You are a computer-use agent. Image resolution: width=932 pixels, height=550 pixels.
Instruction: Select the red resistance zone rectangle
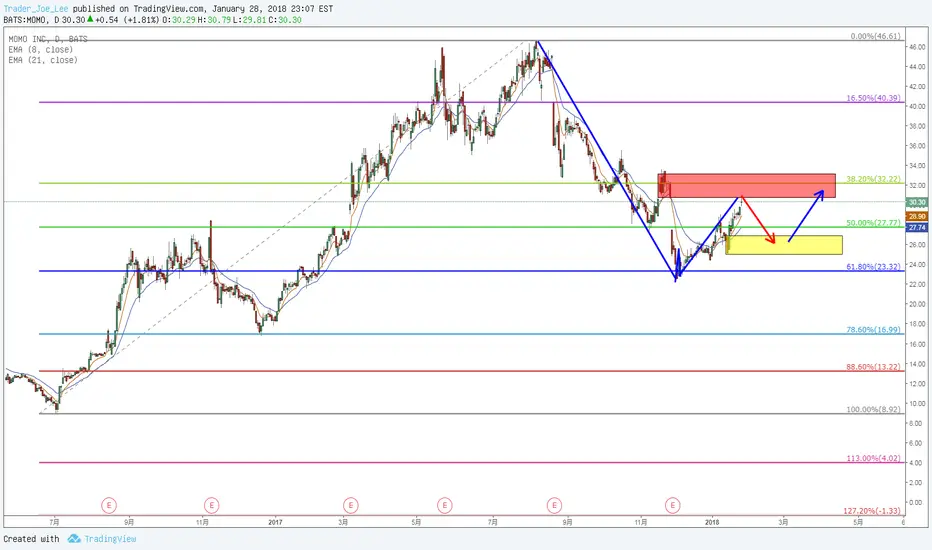click(x=747, y=186)
